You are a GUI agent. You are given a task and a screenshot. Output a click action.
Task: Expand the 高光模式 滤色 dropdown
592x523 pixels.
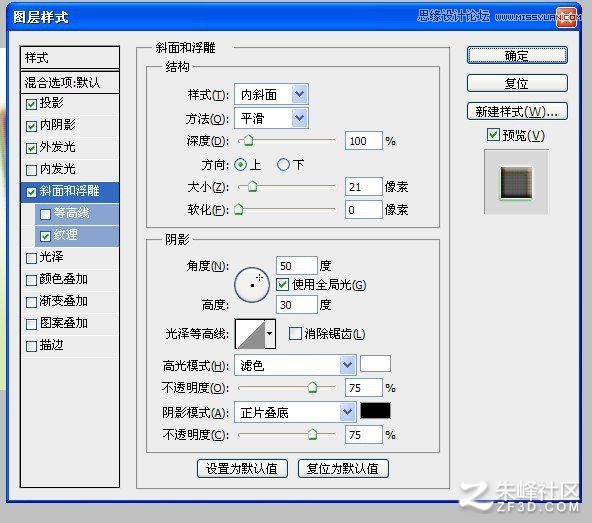tap(295, 365)
